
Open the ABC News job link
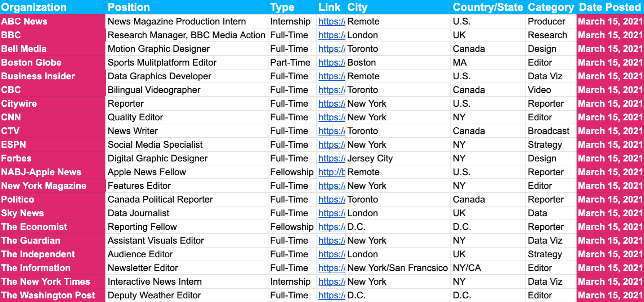331,22
